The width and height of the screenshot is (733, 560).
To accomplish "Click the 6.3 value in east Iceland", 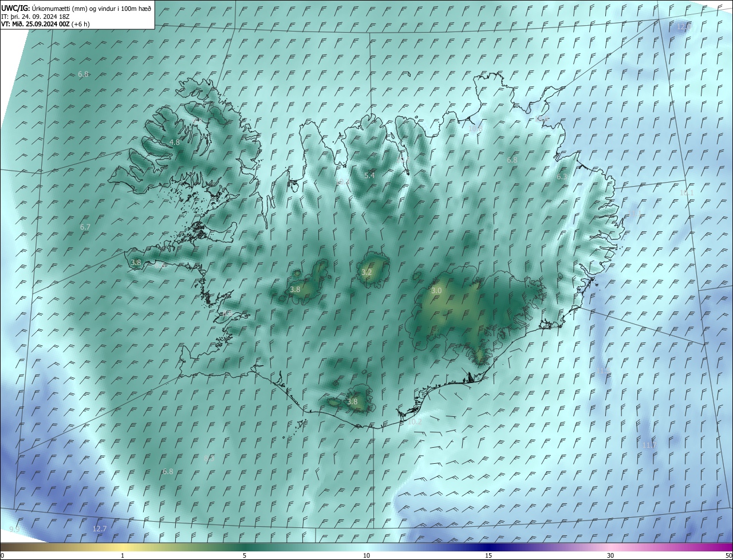I will pos(562,177).
